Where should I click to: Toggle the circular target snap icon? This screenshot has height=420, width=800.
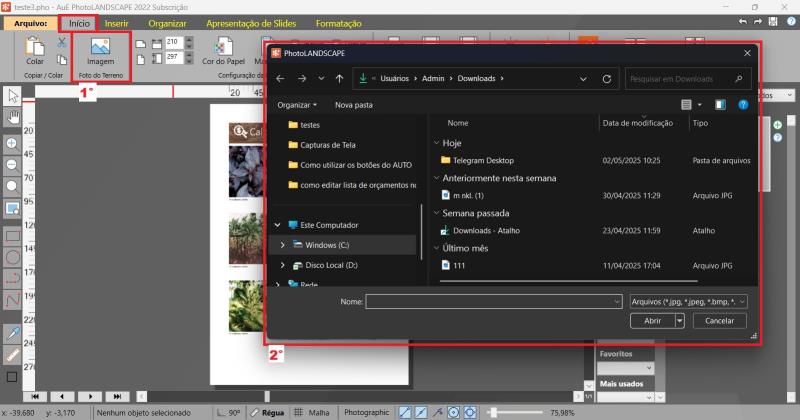point(454,412)
